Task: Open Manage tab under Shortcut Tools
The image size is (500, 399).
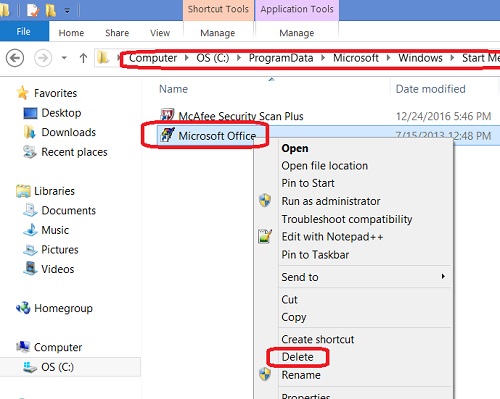Action: 218,33
